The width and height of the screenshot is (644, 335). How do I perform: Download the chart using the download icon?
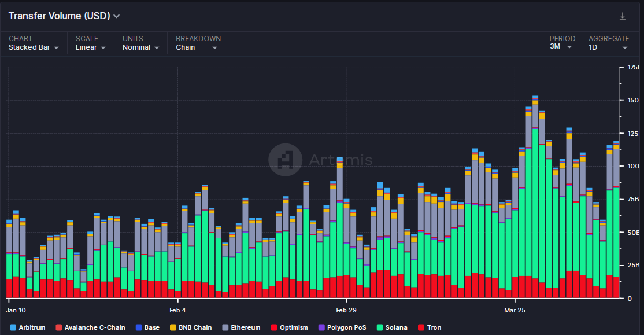pos(622,16)
